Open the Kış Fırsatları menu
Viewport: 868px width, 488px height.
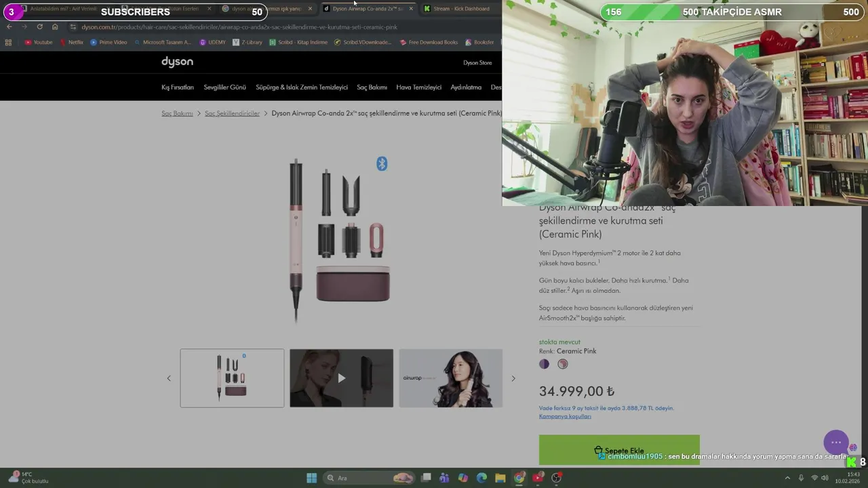[x=178, y=87]
